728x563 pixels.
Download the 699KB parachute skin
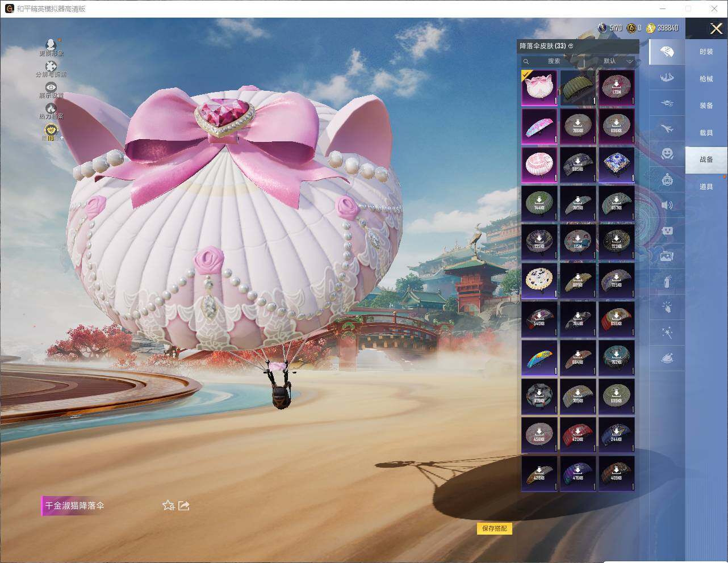click(616, 396)
